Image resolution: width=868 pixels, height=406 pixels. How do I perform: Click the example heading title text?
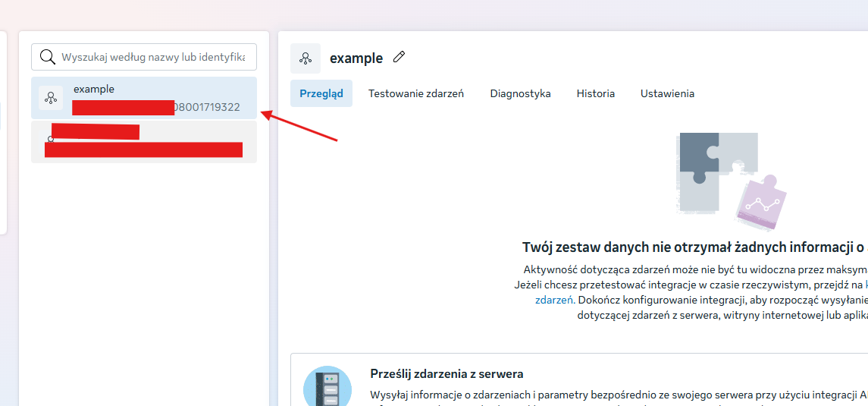point(356,58)
